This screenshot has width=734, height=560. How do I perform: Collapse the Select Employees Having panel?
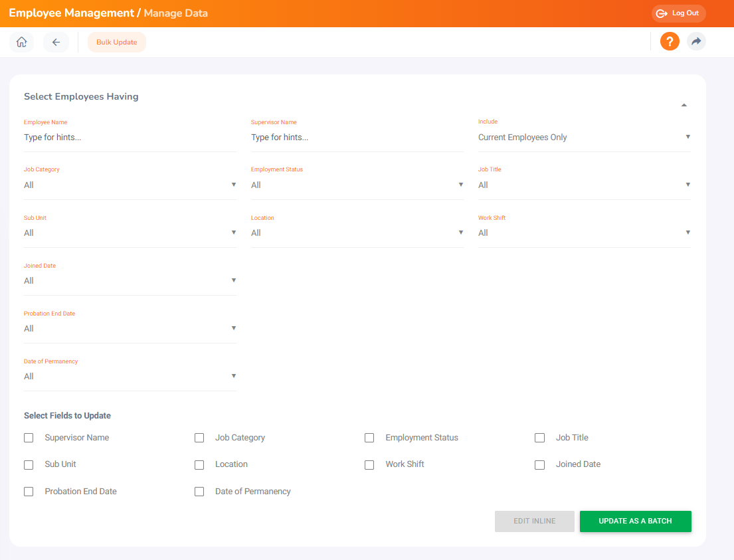pyautogui.click(x=684, y=105)
